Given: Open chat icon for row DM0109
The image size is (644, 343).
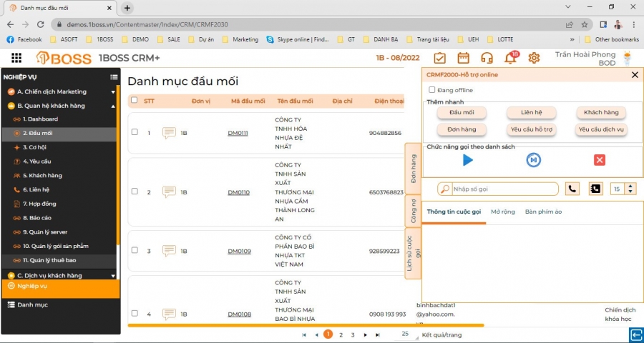Looking at the screenshot, I should coord(169,251).
